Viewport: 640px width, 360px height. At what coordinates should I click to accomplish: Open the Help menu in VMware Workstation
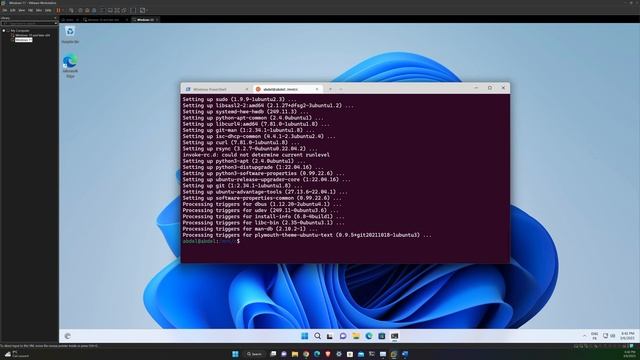pyautogui.click(x=48, y=10)
